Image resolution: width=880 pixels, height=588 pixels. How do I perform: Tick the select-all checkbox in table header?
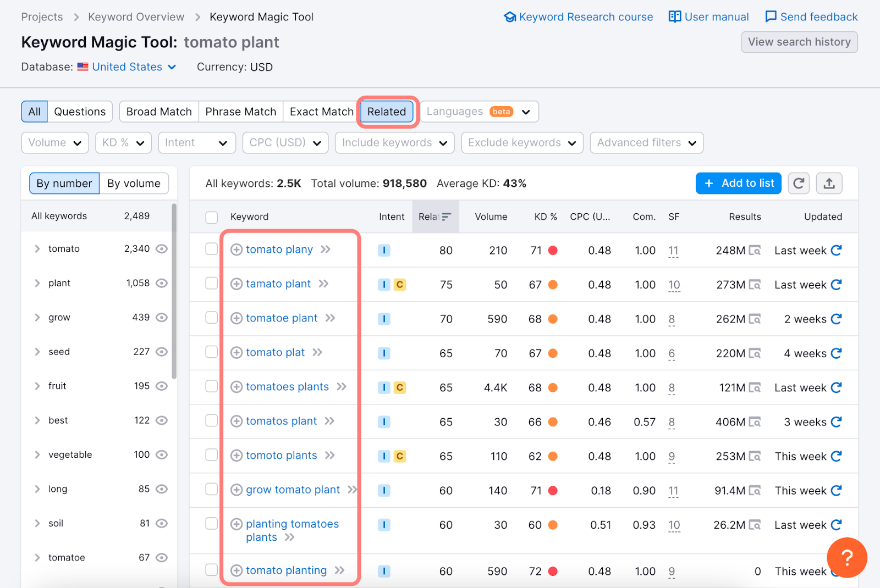(212, 217)
